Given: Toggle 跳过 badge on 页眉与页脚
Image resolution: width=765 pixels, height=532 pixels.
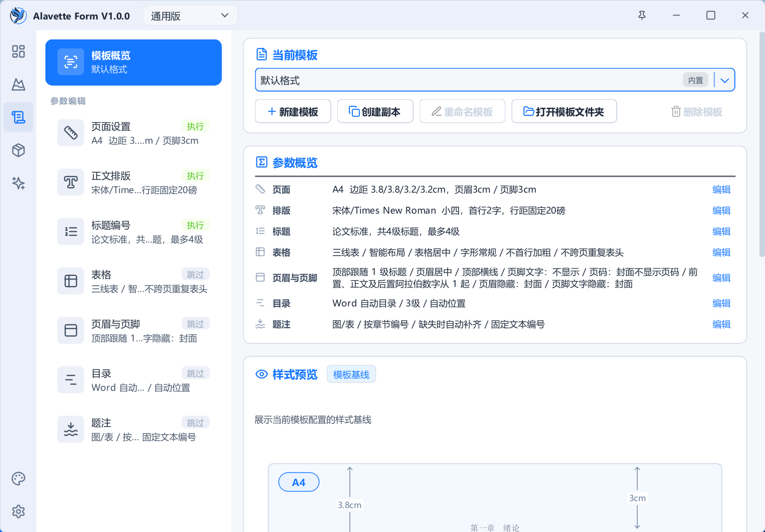Looking at the screenshot, I should tap(195, 324).
